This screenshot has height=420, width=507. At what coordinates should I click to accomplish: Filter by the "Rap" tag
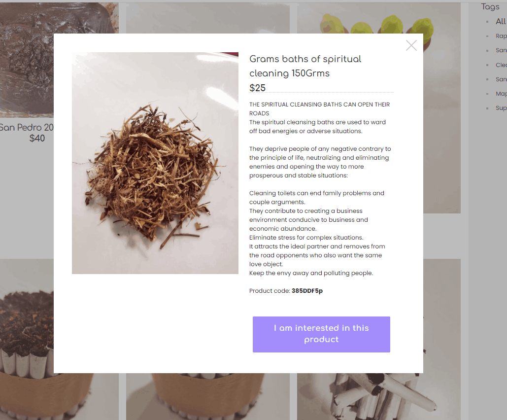tap(501, 36)
